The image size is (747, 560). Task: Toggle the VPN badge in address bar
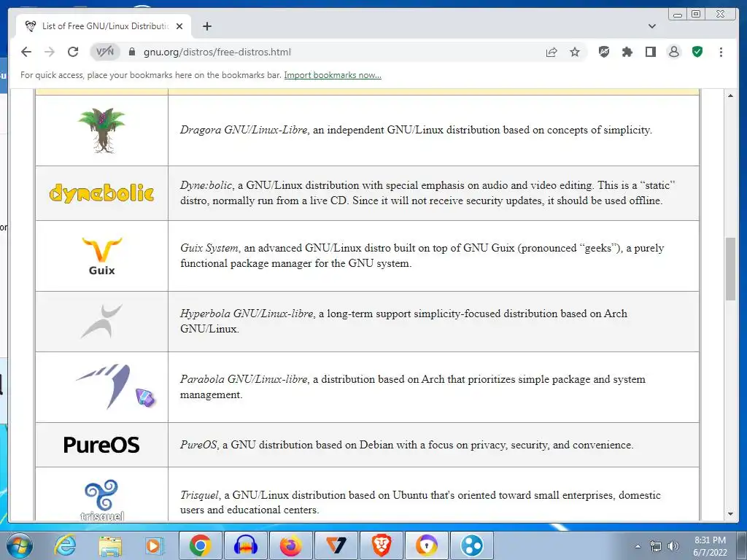pos(105,52)
